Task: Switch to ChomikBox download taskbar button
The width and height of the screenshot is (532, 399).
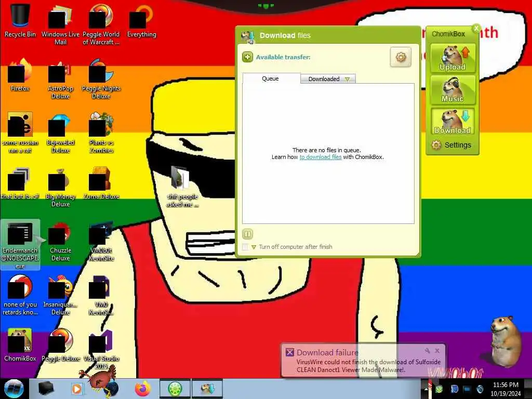Action: click(207, 389)
